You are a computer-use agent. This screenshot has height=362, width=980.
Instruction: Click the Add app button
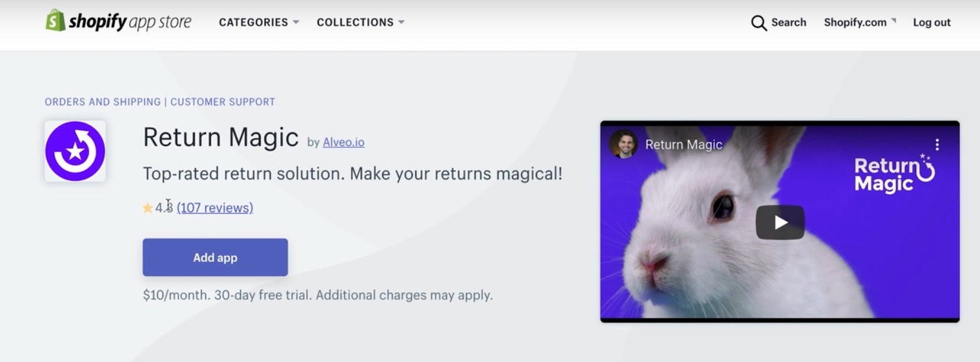[x=215, y=257]
